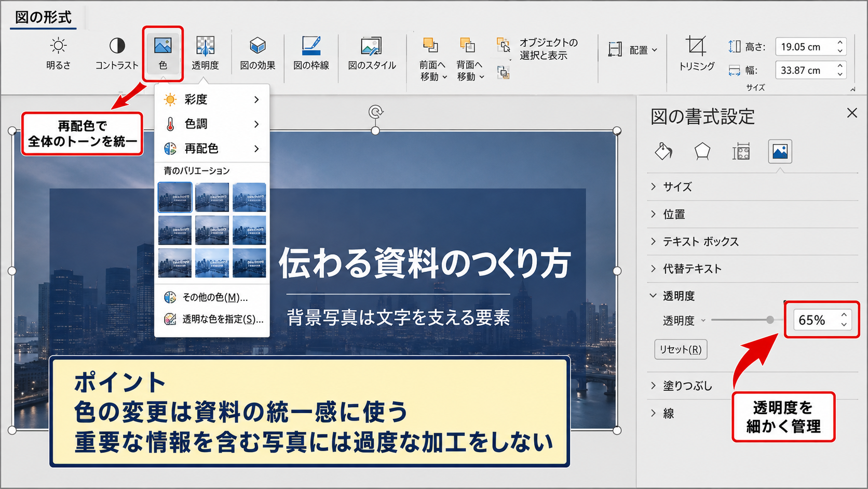Screen dimensions: 868x489
Task: Click the 透明度 slider handle
Action: 770,320
